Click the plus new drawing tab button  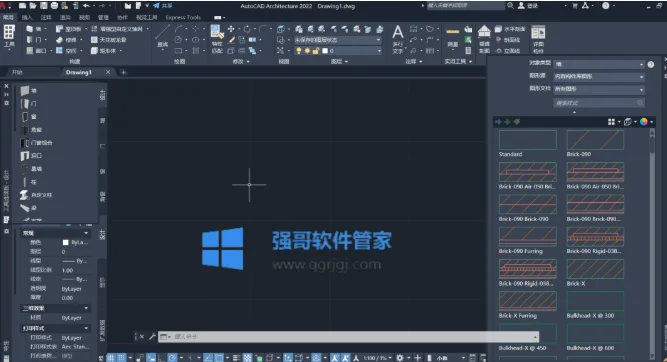click(x=123, y=72)
